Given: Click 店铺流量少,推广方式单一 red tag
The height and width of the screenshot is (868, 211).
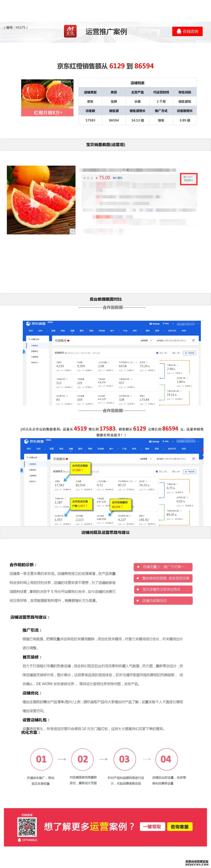Looking at the screenshot, I should [x=163, y=567].
